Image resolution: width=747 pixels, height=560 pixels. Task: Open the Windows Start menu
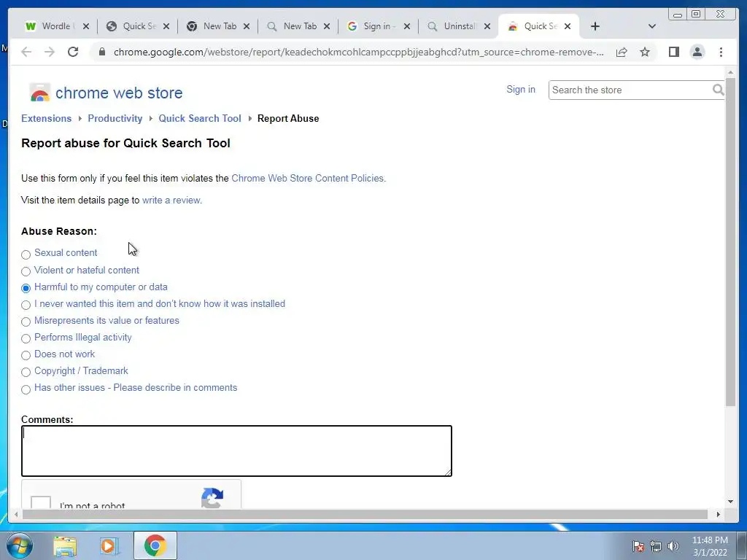[x=20, y=545]
